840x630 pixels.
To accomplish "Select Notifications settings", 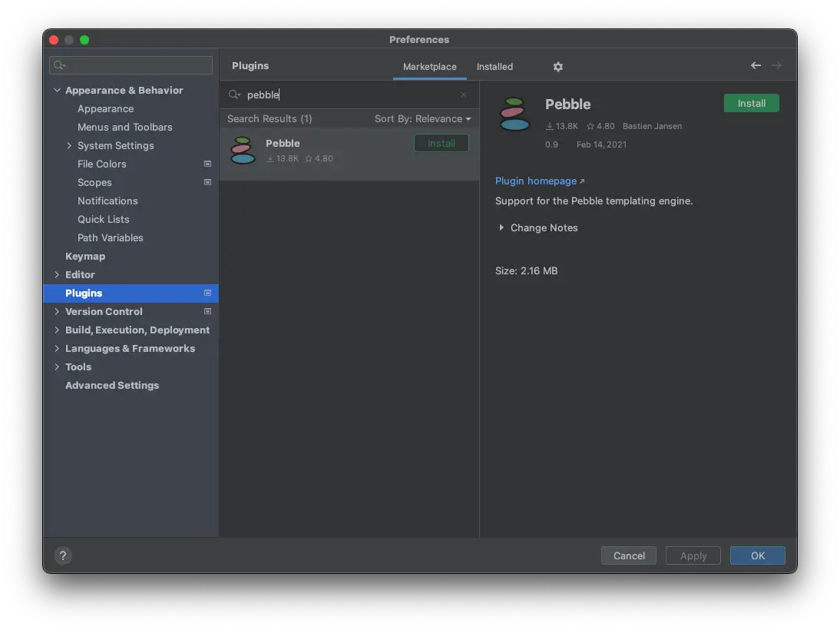I will (x=107, y=201).
